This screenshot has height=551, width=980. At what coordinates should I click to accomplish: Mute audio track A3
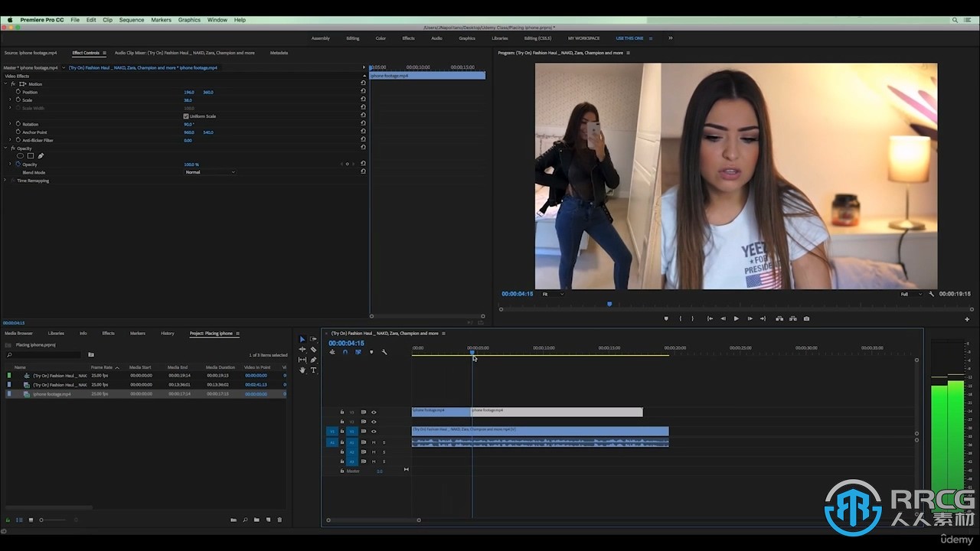tap(374, 461)
